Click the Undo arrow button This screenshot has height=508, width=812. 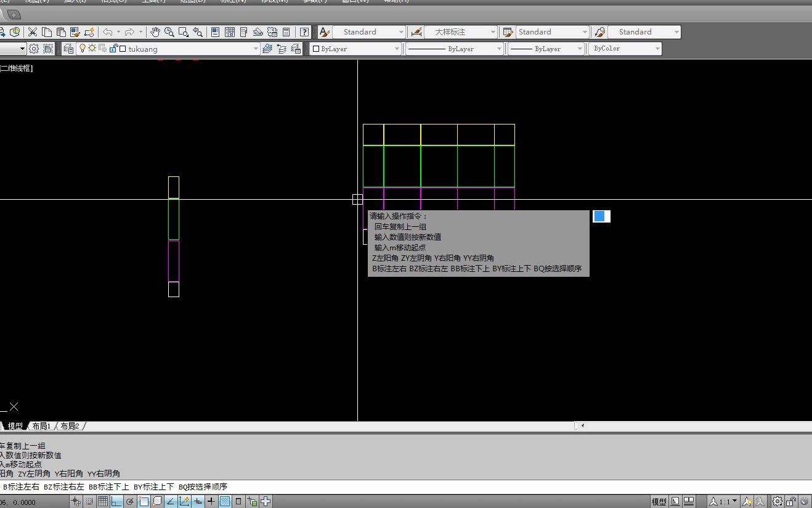(108, 32)
